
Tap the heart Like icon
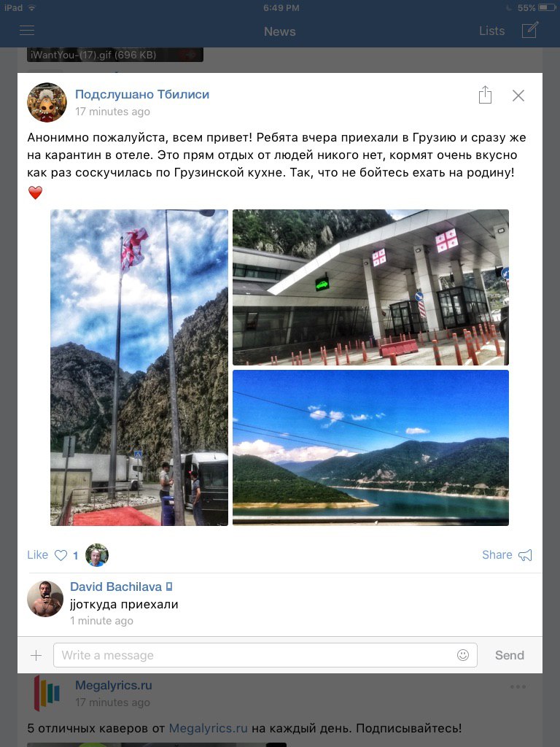61,555
